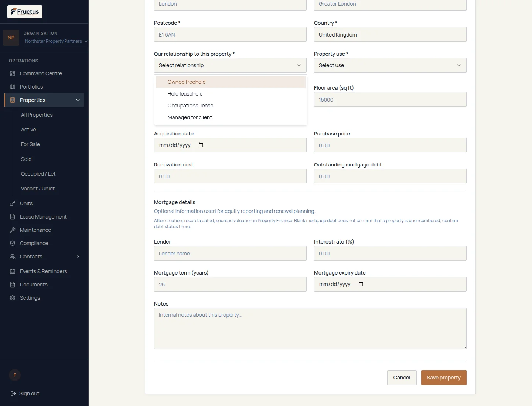532x406 pixels.
Task: Click the Floor area input field
Action: pos(390,99)
